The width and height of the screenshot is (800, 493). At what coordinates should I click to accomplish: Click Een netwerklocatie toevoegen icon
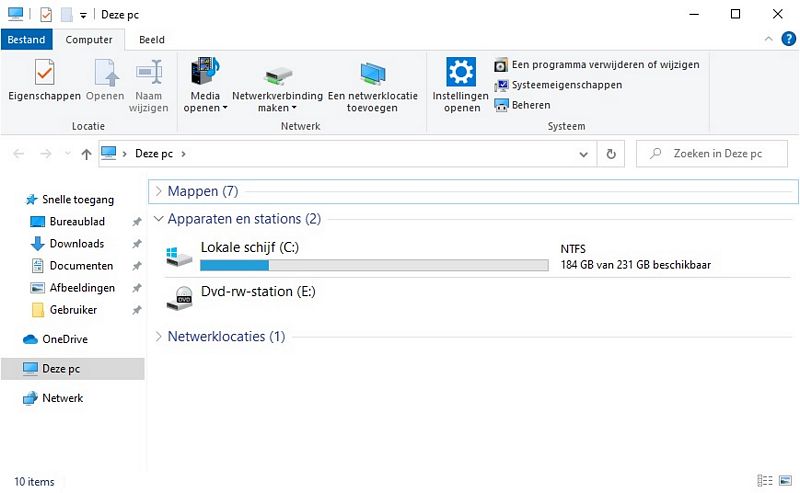click(372, 74)
